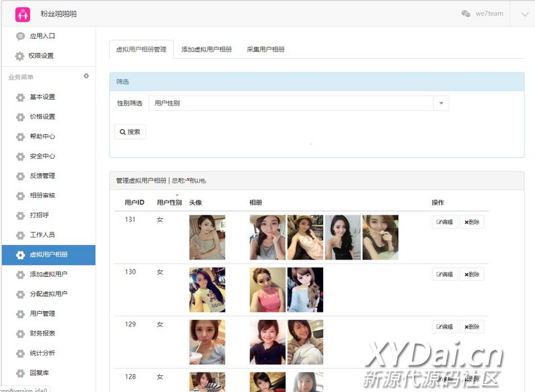Image resolution: width=535 pixels, height=392 pixels.
Task: Open 财务报表 in the sidebar
Action: (x=42, y=333)
